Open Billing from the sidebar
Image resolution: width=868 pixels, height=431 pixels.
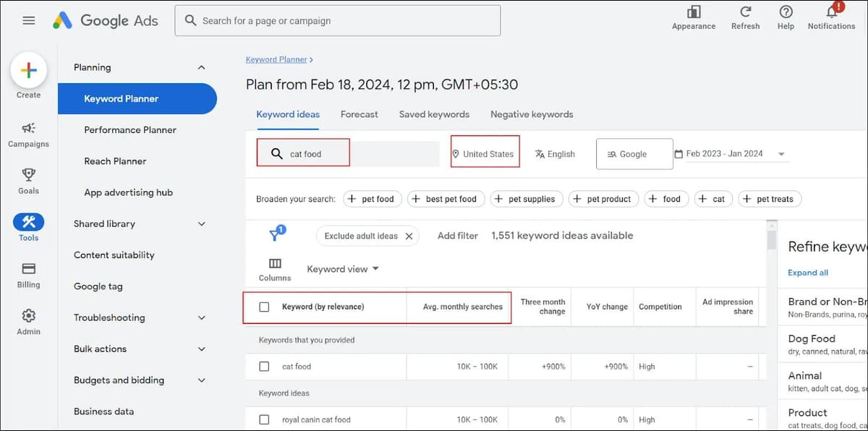point(29,275)
